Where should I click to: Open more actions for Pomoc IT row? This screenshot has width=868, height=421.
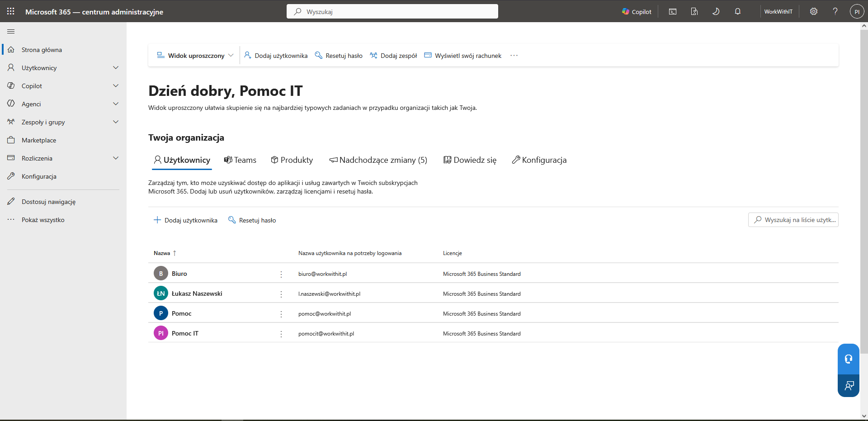pyautogui.click(x=281, y=334)
